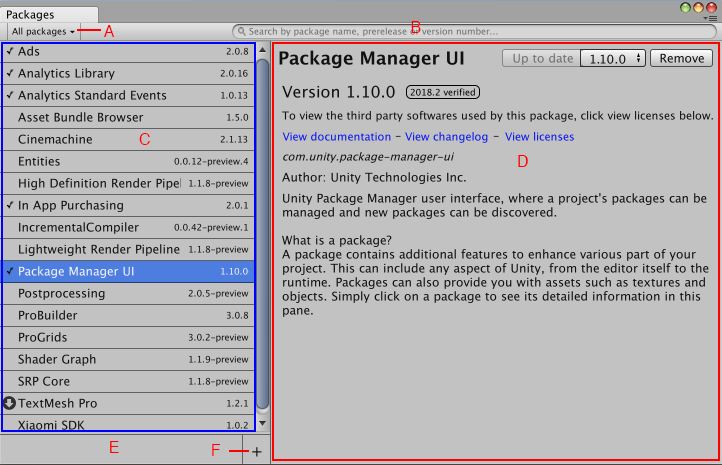Open the View licenses link

click(x=540, y=137)
